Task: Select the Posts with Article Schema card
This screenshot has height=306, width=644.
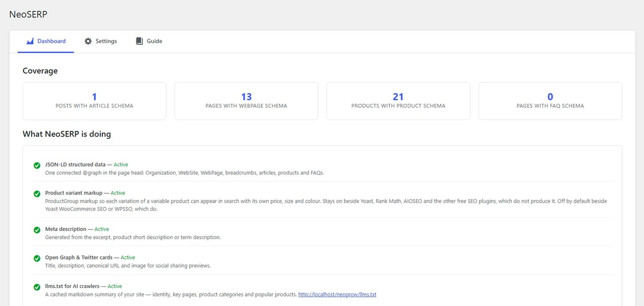Action: click(x=94, y=101)
